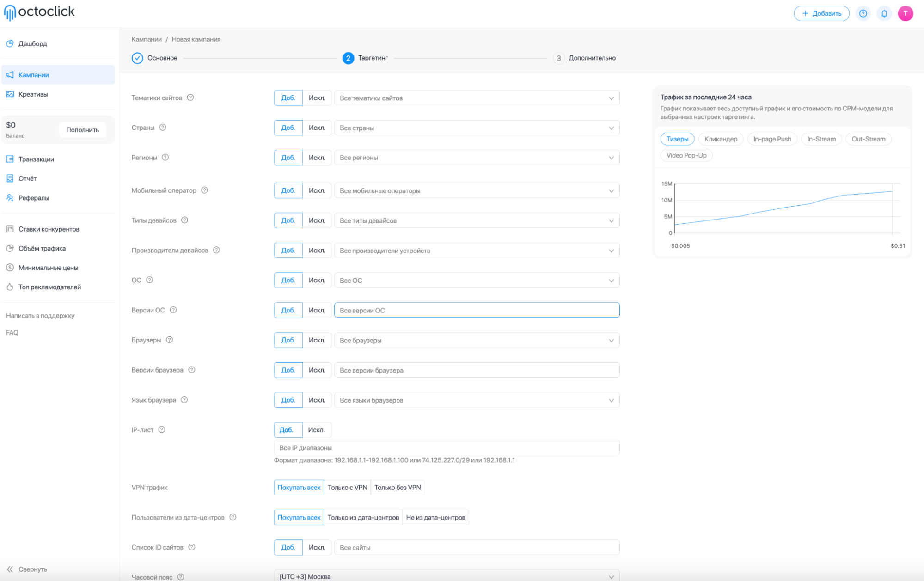Switch Страны to Искл. mode
This screenshot has width=924, height=581.
point(317,128)
